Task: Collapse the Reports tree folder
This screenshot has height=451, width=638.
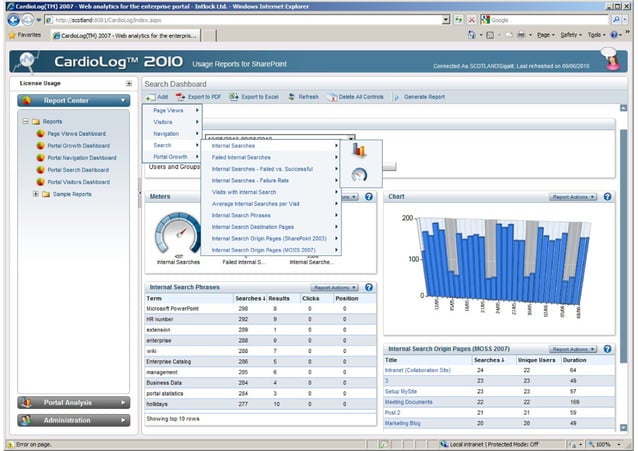Action: click(26, 121)
